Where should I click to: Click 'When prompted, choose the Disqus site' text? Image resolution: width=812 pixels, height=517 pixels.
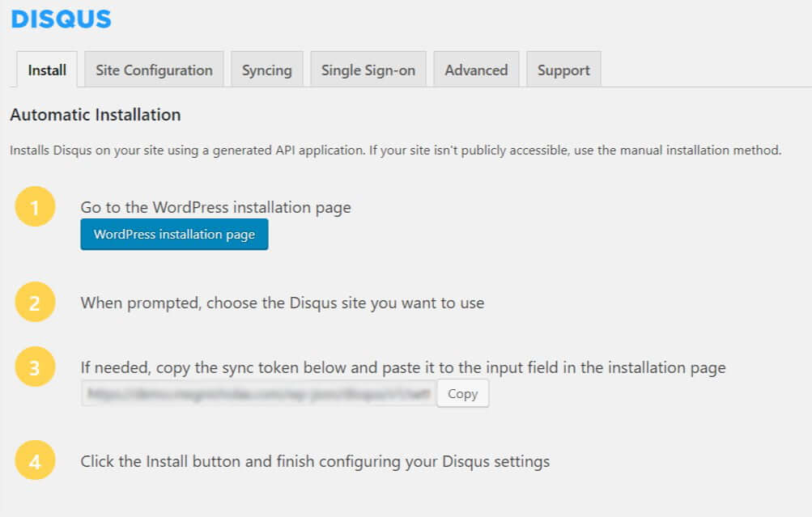point(283,303)
